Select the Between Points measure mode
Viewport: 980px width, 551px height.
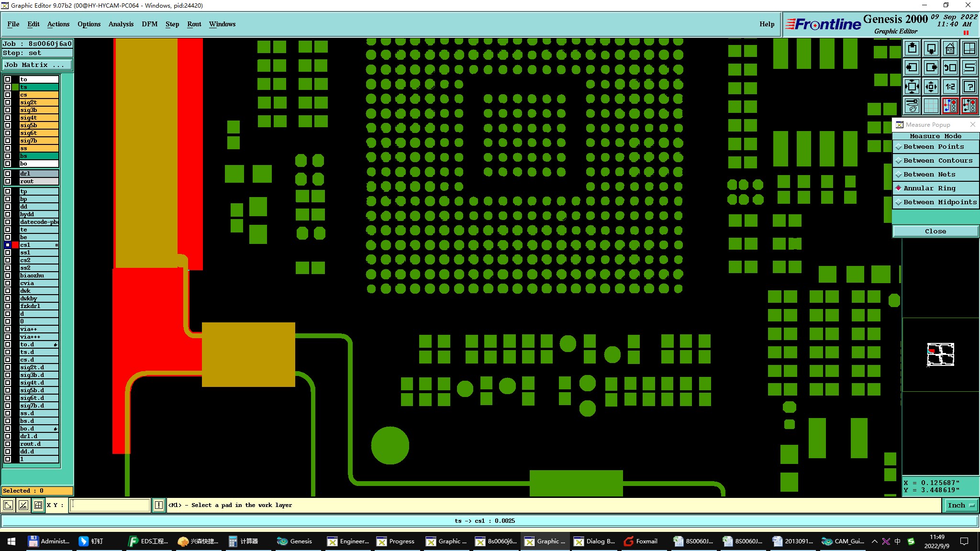(933, 147)
